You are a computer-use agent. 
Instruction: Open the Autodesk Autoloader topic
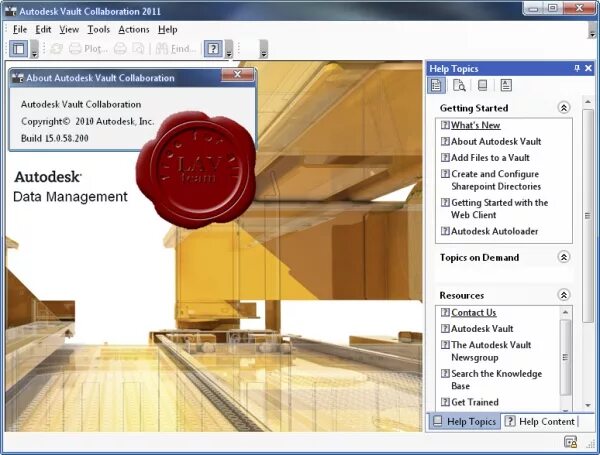tap(494, 231)
